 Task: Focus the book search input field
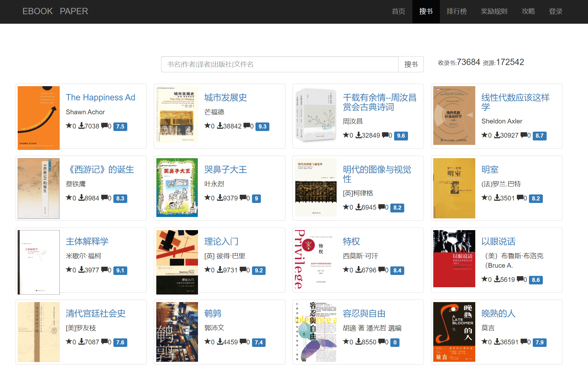(x=279, y=64)
